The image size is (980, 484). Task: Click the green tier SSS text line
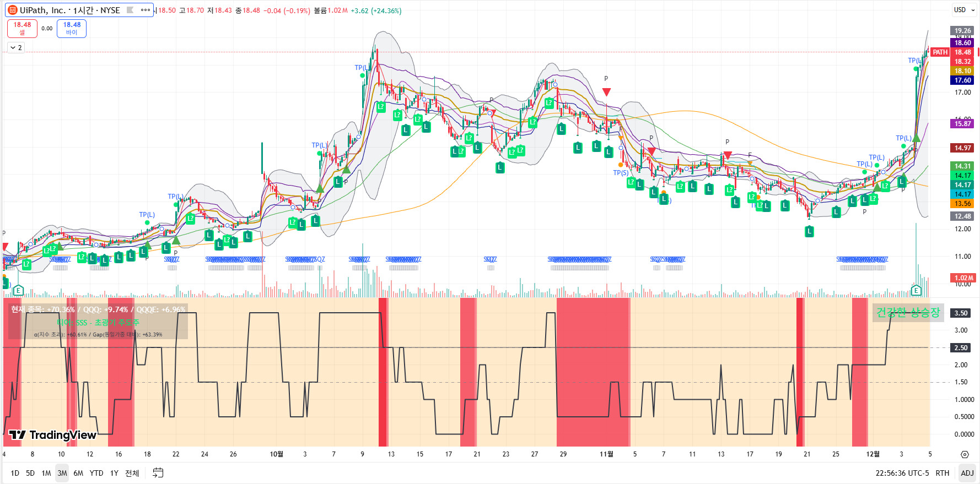(x=98, y=322)
